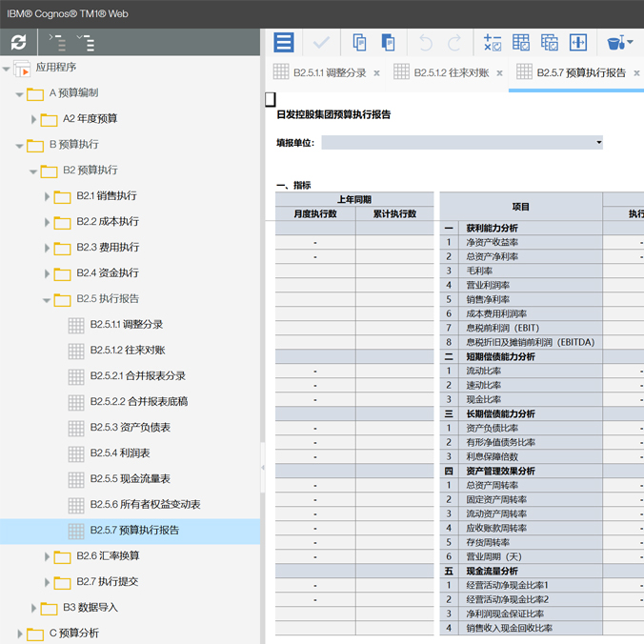Expand the B2.6 汇率换算 folder
644x644 pixels.
coord(47,556)
